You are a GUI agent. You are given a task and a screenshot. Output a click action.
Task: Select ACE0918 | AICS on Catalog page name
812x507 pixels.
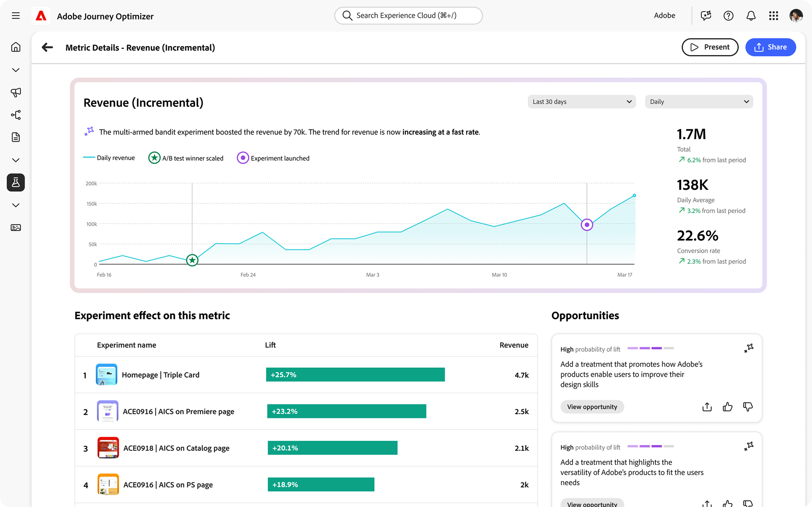tap(176, 448)
